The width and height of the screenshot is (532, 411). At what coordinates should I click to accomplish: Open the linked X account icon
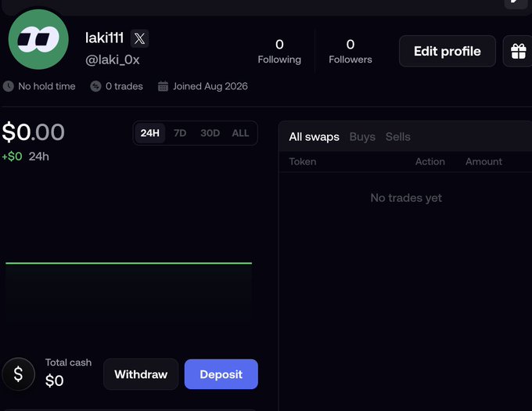(139, 38)
